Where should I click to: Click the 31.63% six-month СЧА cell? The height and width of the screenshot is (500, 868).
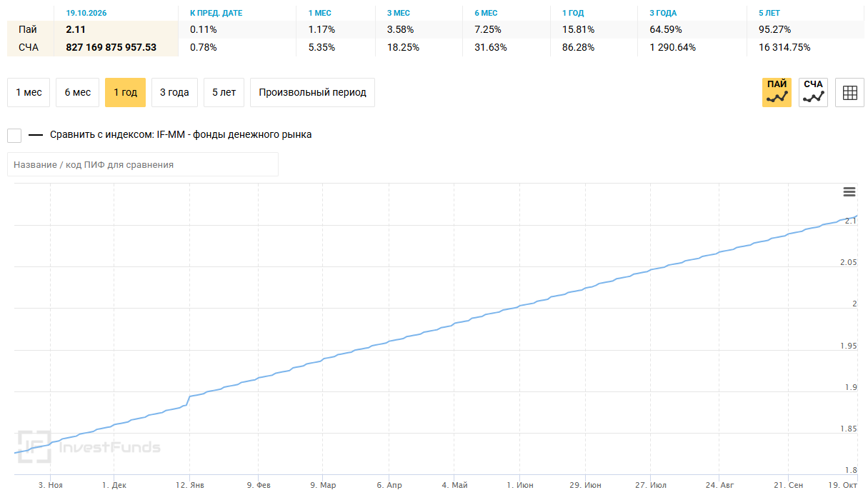coord(491,48)
